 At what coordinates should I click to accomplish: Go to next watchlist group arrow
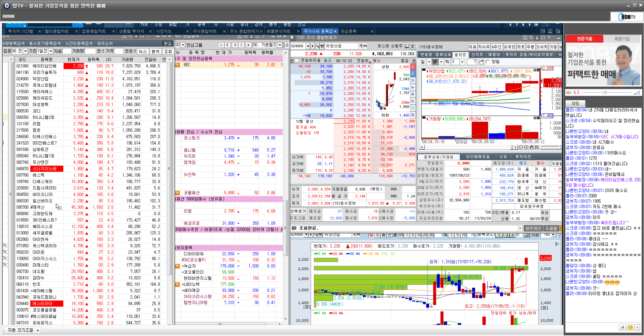pos(235,45)
